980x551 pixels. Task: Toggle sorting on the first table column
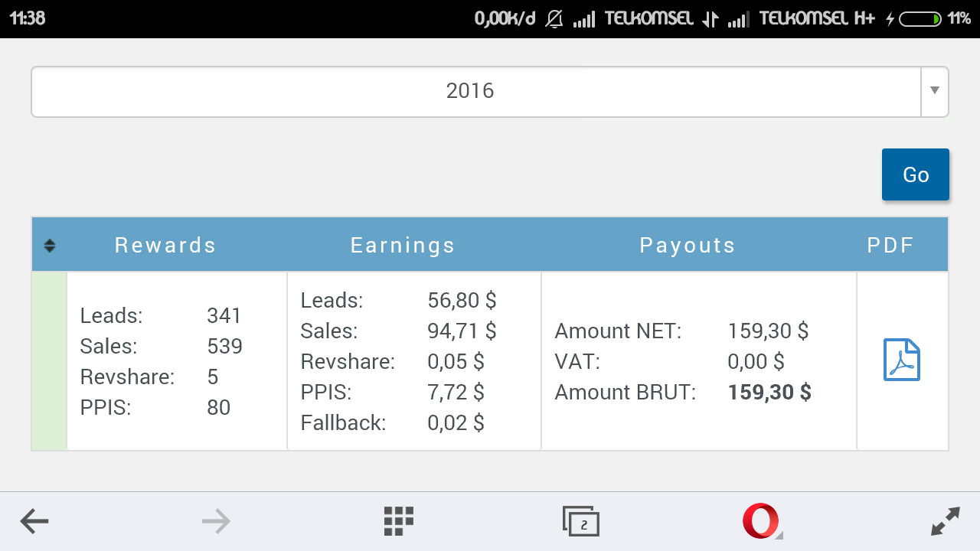click(49, 245)
